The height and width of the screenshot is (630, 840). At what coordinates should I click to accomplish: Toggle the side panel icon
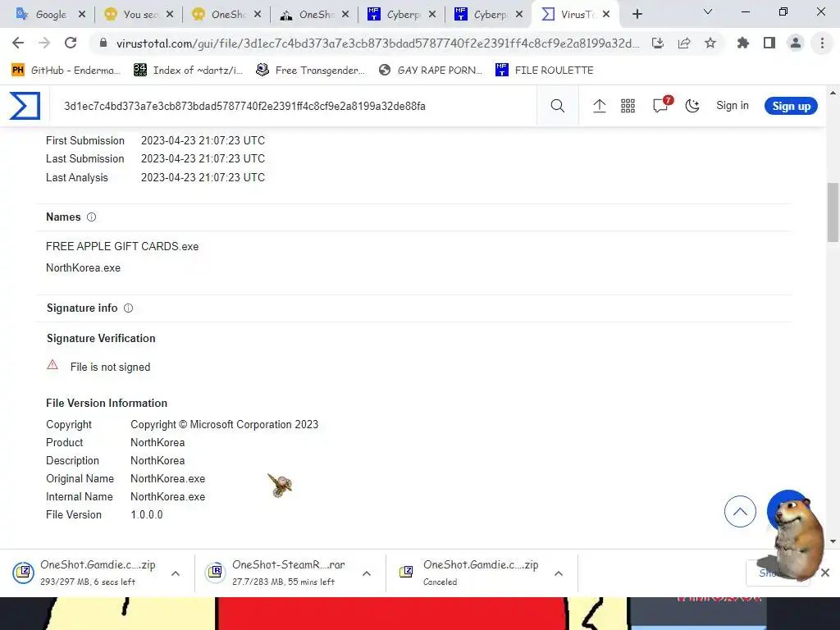769,43
